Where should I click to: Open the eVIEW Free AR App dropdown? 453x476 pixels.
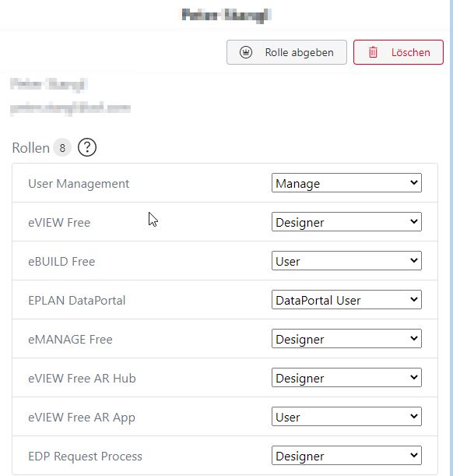click(346, 417)
